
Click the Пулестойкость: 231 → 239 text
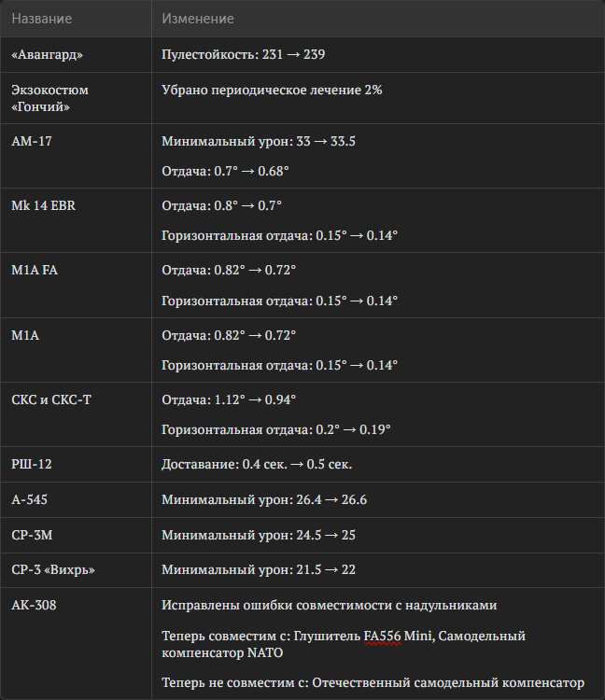click(243, 55)
